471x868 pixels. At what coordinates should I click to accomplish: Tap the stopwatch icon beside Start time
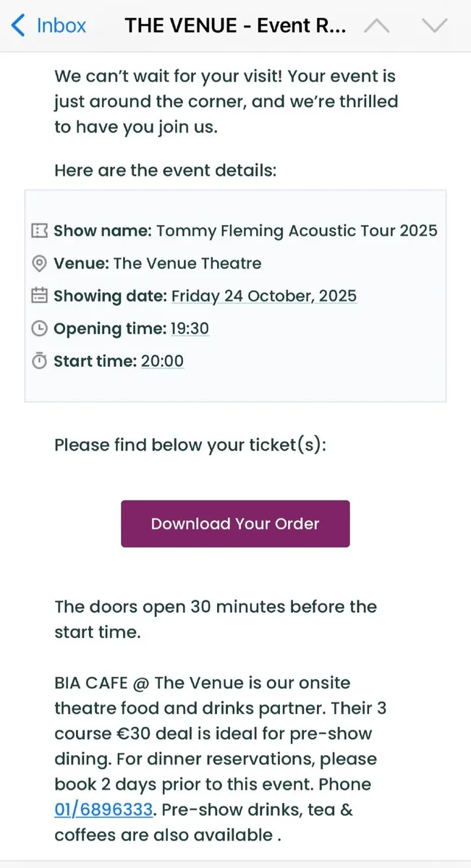[x=40, y=361]
